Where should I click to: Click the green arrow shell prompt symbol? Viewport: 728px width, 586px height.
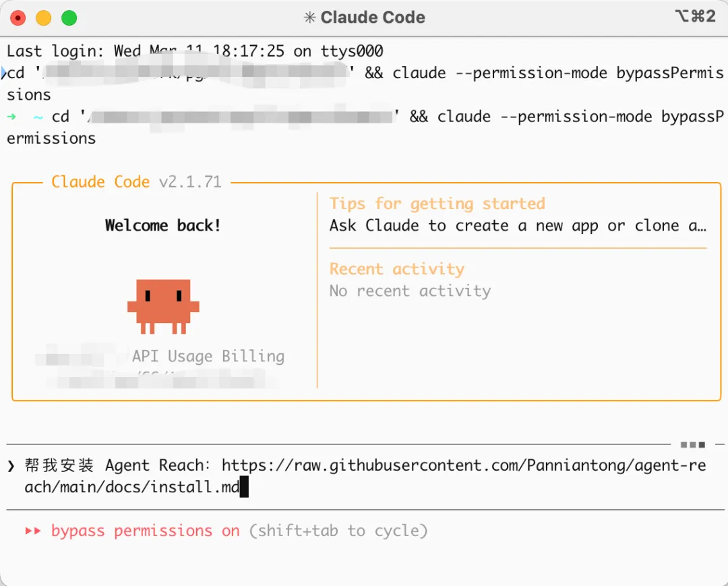pyautogui.click(x=11, y=117)
